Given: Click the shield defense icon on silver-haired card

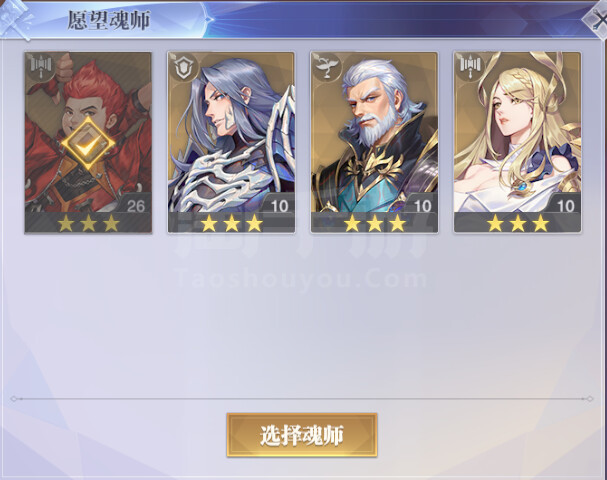Looking at the screenshot, I should point(184,67).
